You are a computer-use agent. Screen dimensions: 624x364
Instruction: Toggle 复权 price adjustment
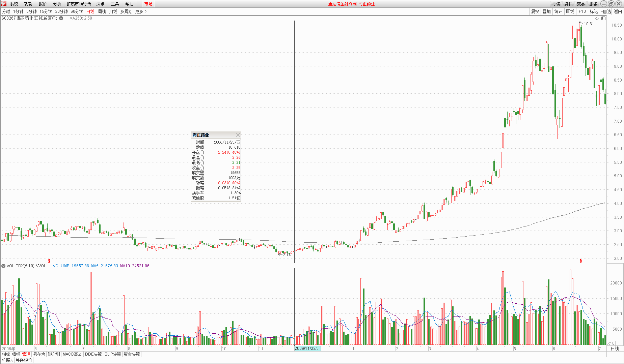(x=535, y=11)
